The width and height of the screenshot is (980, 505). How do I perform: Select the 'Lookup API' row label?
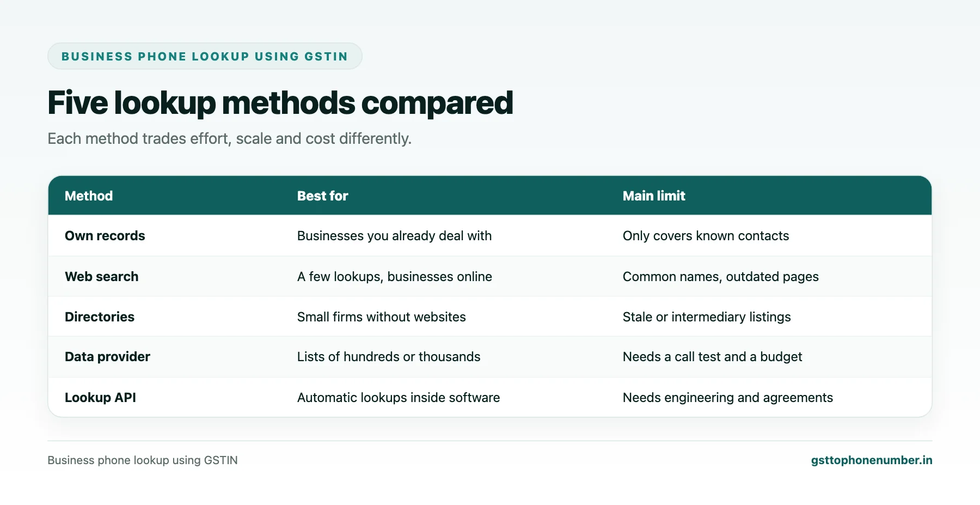click(x=100, y=398)
